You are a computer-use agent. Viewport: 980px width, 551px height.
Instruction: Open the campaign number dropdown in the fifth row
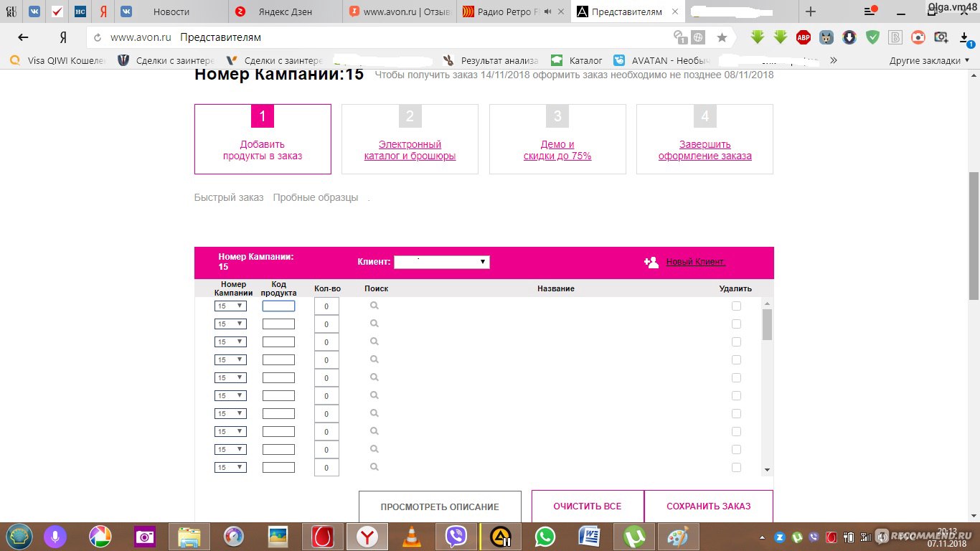pyautogui.click(x=230, y=378)
